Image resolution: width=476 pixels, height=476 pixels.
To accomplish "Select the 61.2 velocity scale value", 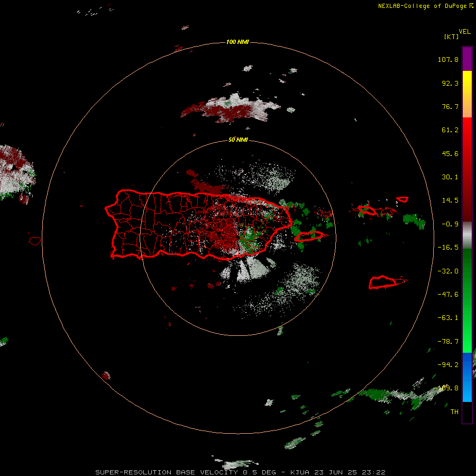I will (x=450, y=130).
